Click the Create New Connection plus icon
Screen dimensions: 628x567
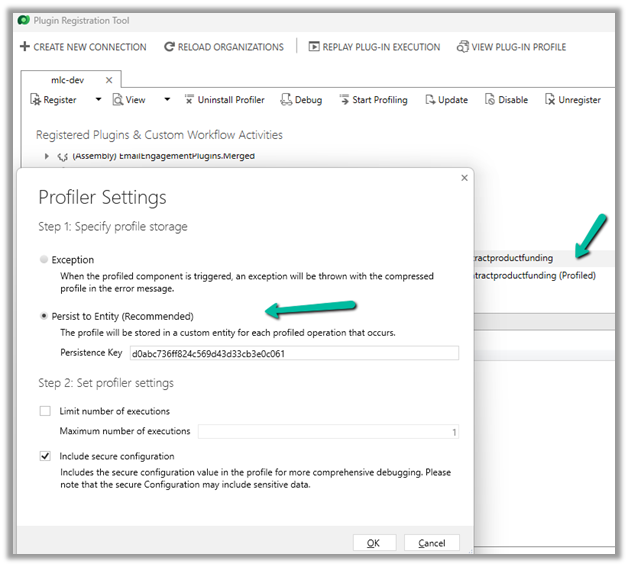[x=25, y=47]
